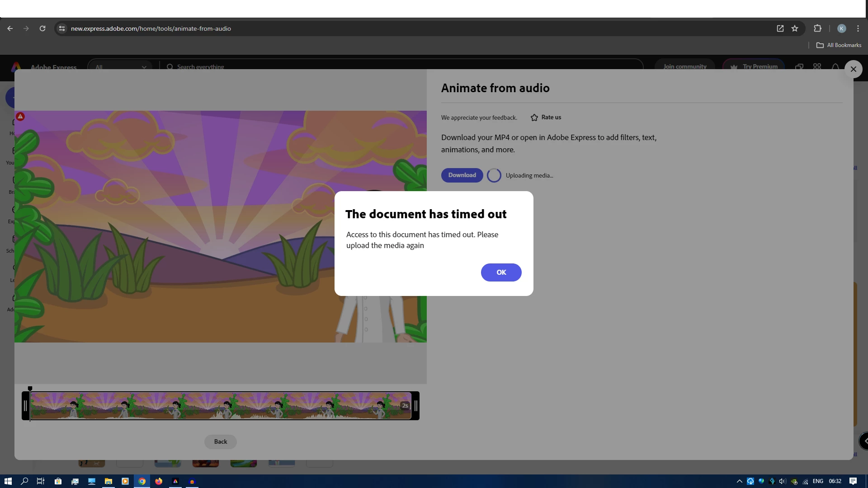The image size is (868, 488).
Task: Close the Animate from audio panel
Action: click(x=853, y=69)
